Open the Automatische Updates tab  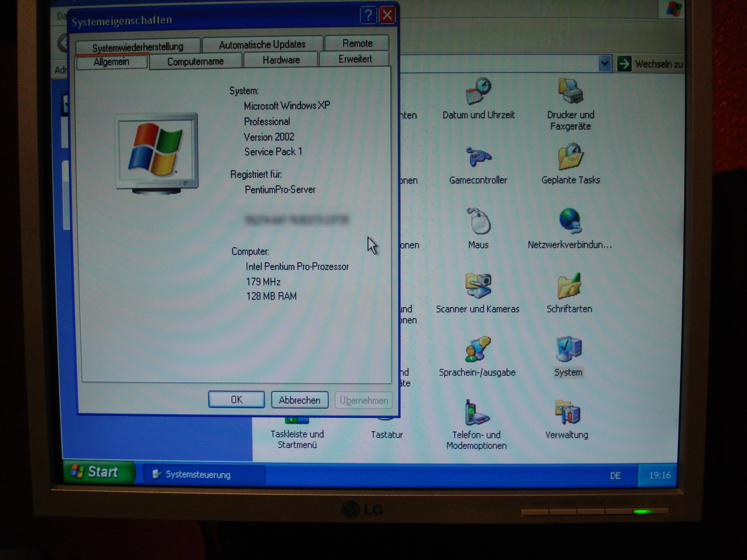coord(262,44)
